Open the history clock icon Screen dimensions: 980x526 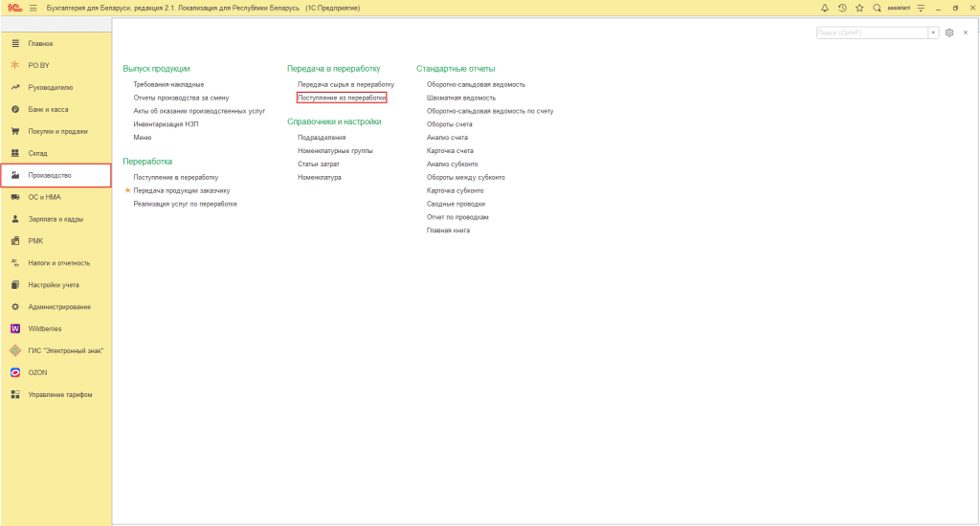click(842, 8)
